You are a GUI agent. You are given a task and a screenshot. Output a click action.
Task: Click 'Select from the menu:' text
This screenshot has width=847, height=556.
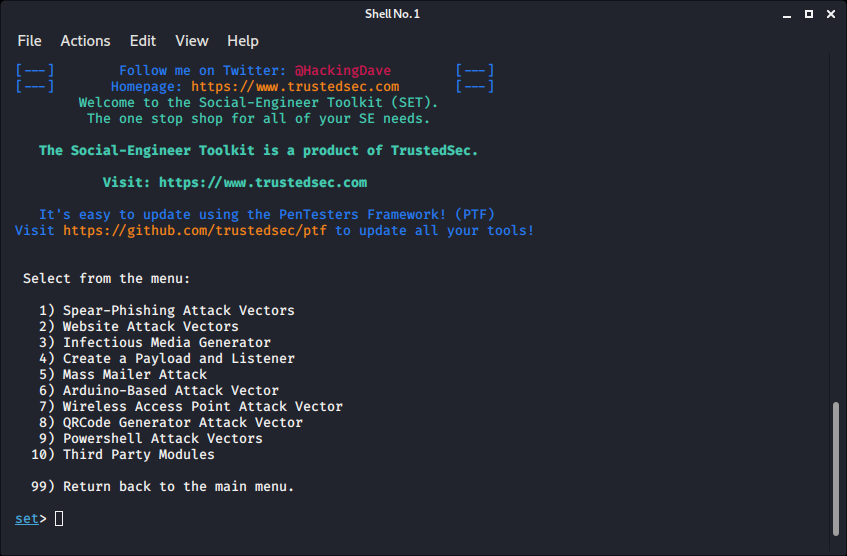coord(106,279)
